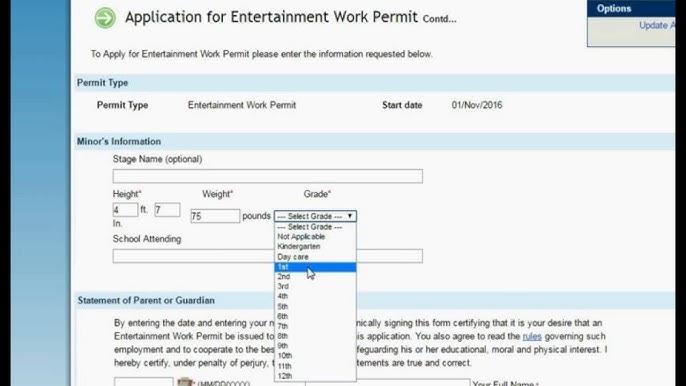The width and height of the screenshot is (686, 386).
Task: Click the green arrow icon beside the title
Action: 105,18
